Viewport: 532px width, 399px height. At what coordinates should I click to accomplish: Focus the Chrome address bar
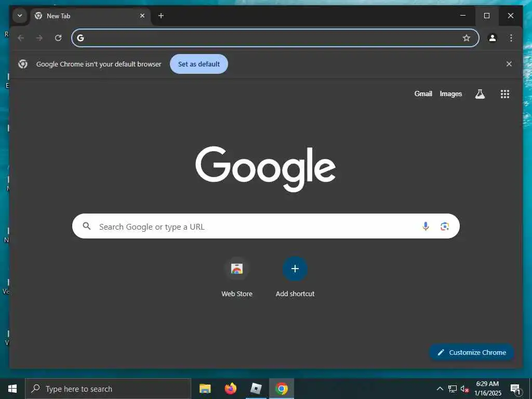275,38
